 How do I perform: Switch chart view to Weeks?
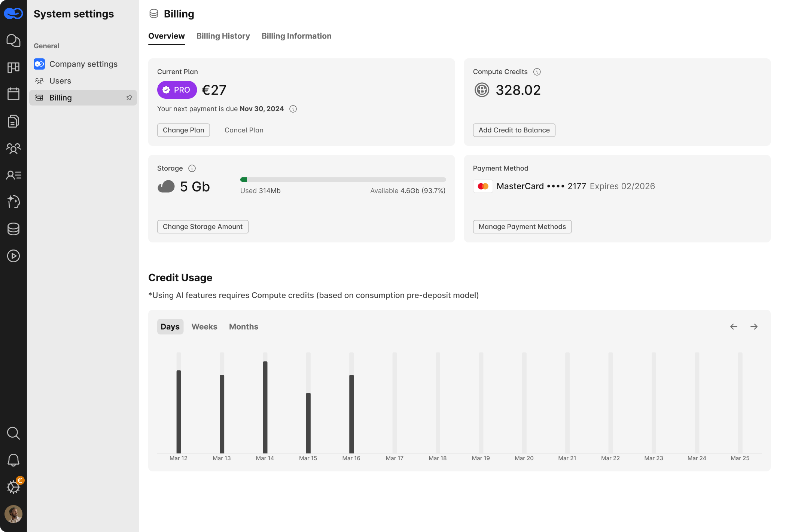204,327
